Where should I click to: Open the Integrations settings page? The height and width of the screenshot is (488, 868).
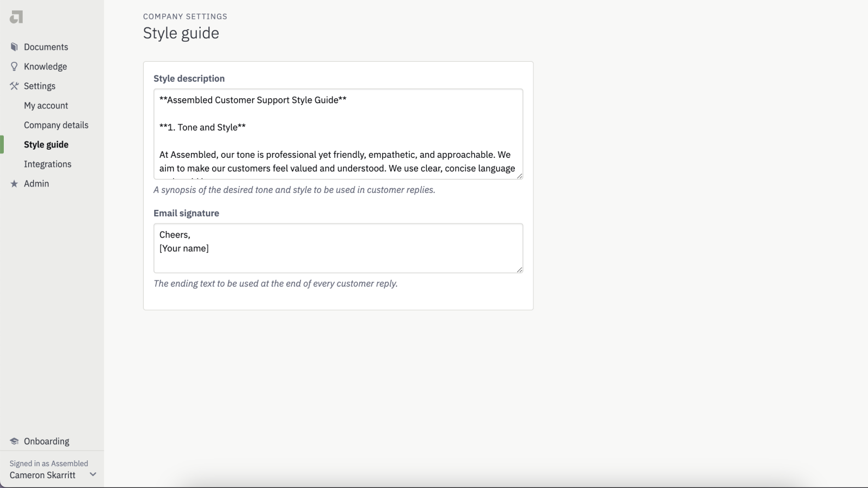pos(47,164)
